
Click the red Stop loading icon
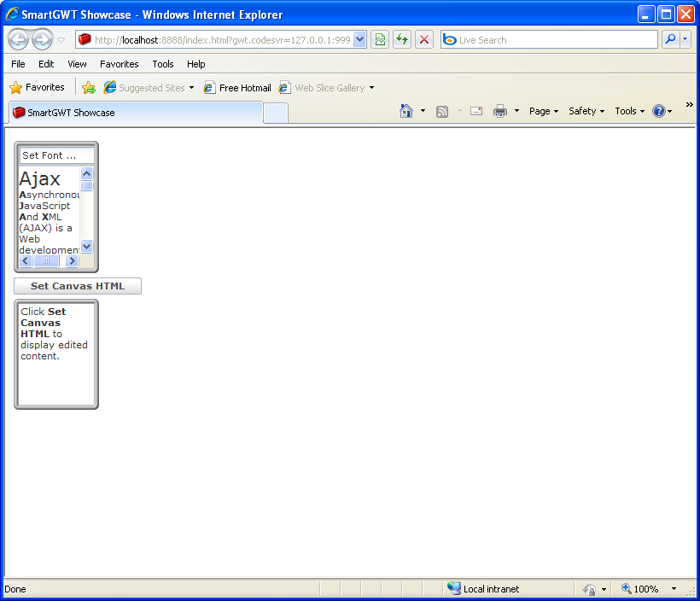tap(424, 40)
